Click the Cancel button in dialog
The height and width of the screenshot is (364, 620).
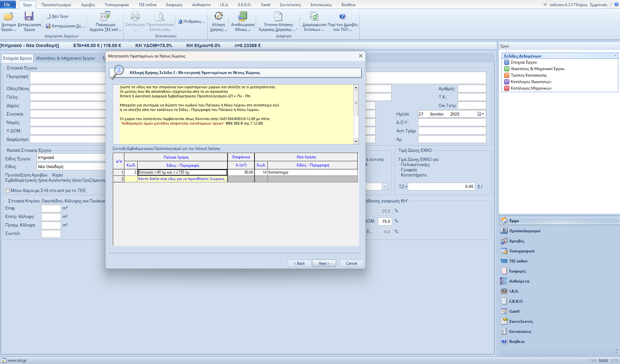(x=351, y=263)
